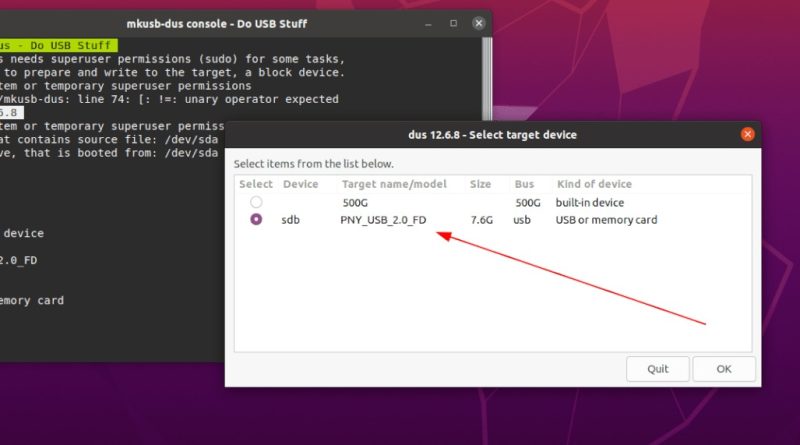
Task: Select the 500G built-in device radio button
Action: pyautogui.click(x=256, y=202)
